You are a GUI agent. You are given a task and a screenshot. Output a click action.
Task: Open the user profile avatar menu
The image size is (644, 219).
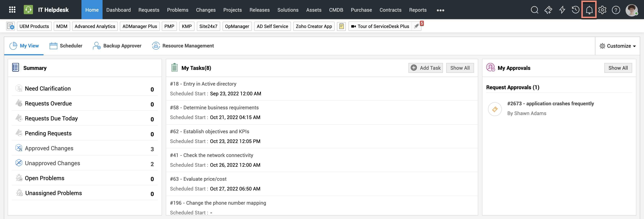tap(631, 10)
